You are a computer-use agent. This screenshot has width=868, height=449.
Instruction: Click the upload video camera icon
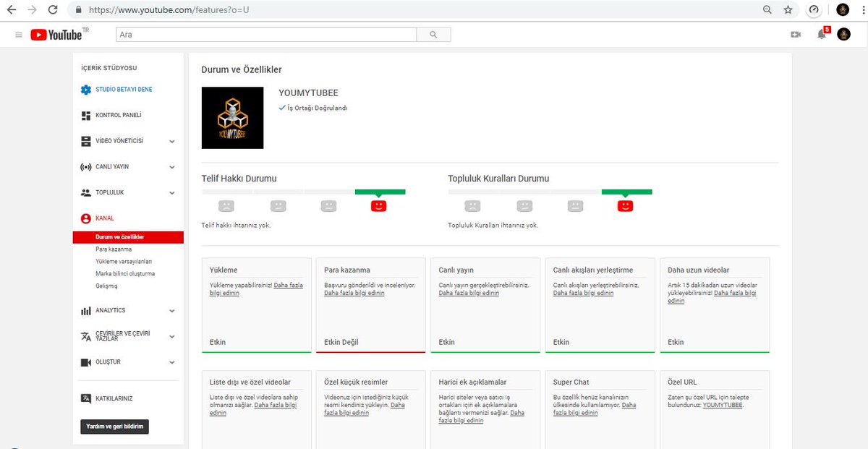tap(796, 34)
